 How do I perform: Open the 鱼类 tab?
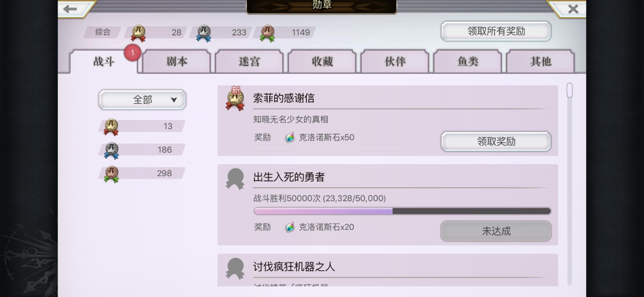pyautogui.click(x=468, y=61)
